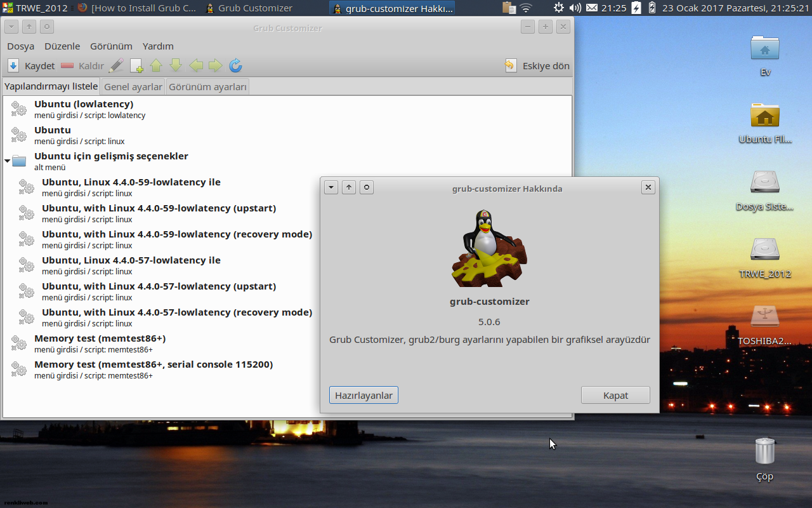This screenshot has height=508, width=812.
Task: Click the 21:25 clock in the panel
Action: (613, 8)
